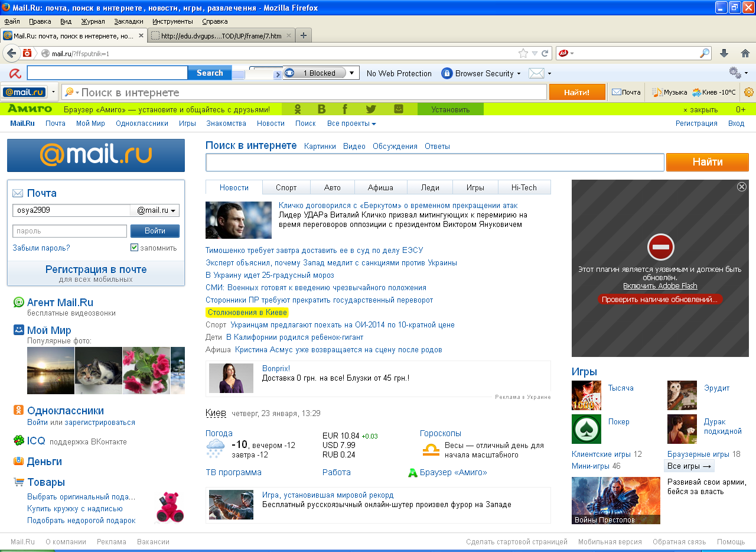This screenshot has width=756, height=552.
Task: Open the Klitschko news photo thumbnail
Action: point(239,220)
